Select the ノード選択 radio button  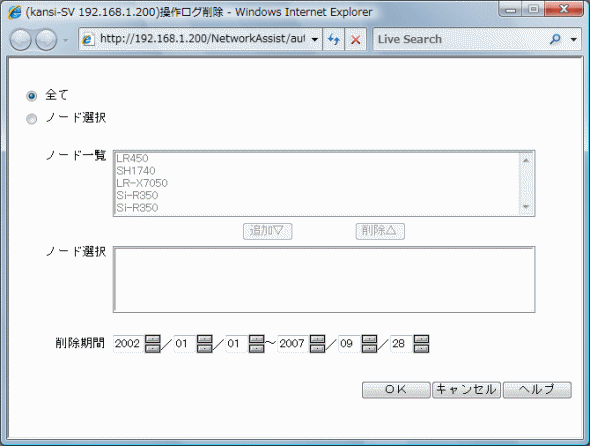point(32,119)
